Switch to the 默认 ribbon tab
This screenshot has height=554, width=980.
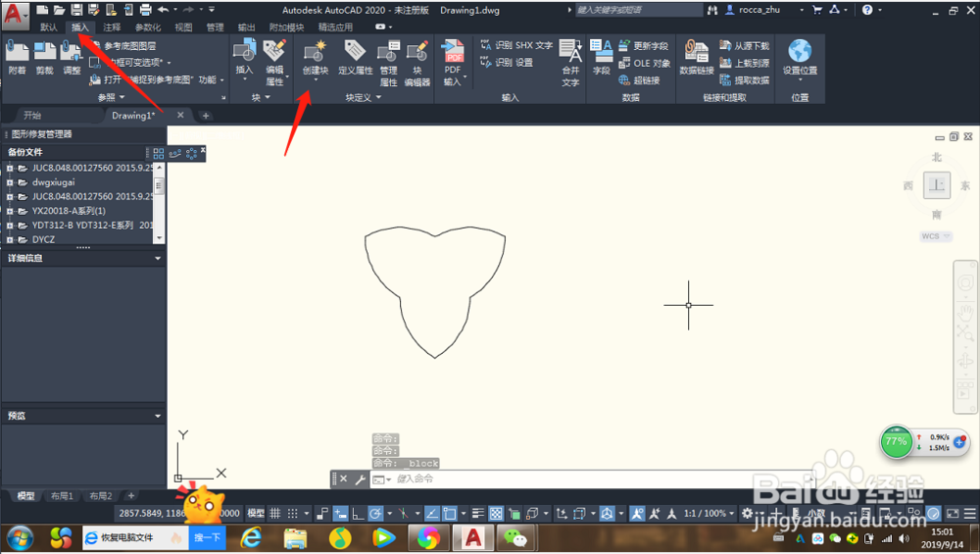pyautogui.click(x=48, y=26)
